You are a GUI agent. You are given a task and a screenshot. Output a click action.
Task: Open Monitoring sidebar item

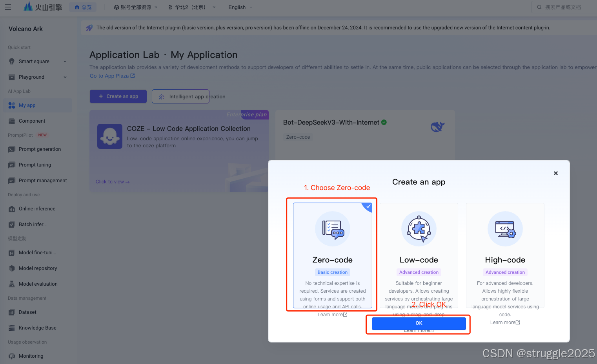38,356
